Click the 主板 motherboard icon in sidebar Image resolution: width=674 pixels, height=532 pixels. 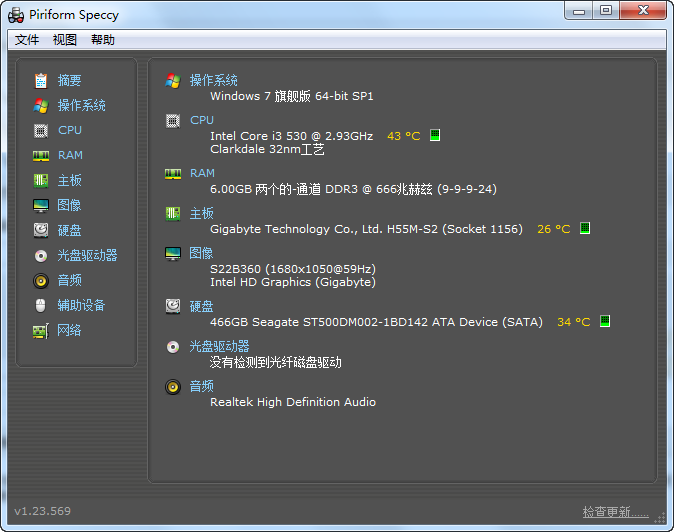pos(41,180)
